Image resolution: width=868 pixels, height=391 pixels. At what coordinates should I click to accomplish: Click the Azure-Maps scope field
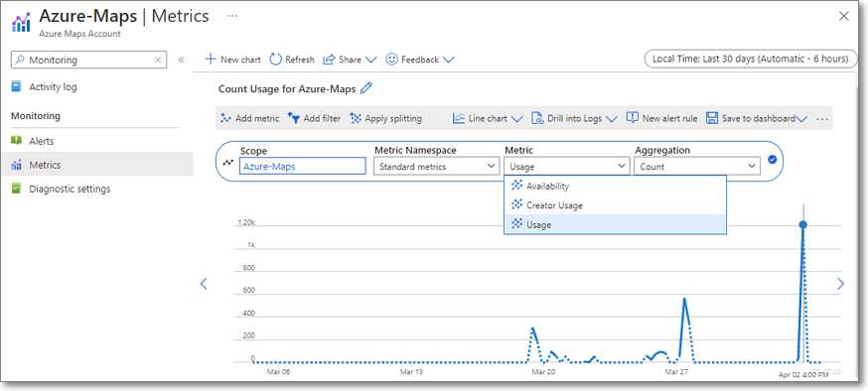(x=302, y=166)
